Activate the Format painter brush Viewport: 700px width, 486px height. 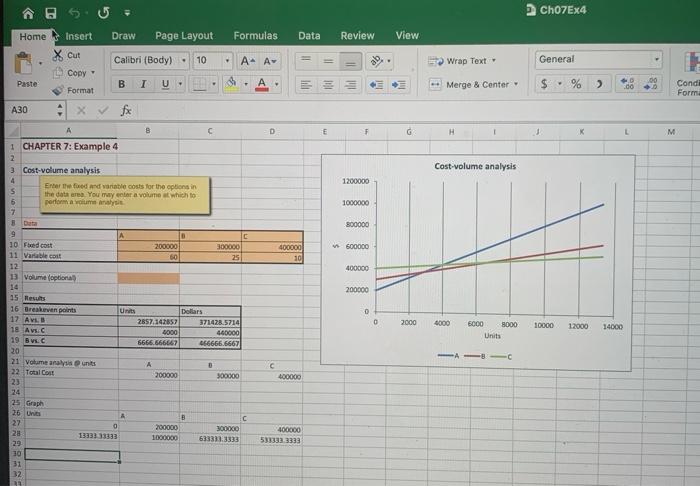(58, 90)
